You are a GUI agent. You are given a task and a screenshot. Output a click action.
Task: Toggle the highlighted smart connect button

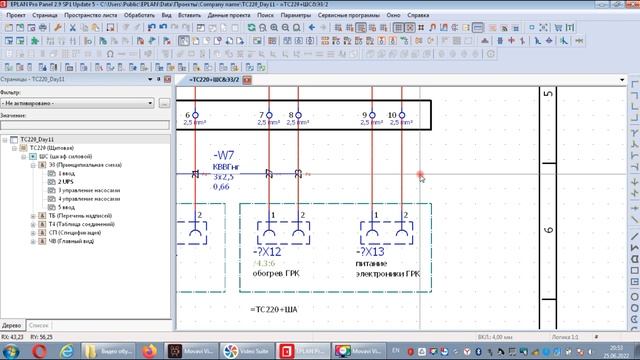pos(361,28)
